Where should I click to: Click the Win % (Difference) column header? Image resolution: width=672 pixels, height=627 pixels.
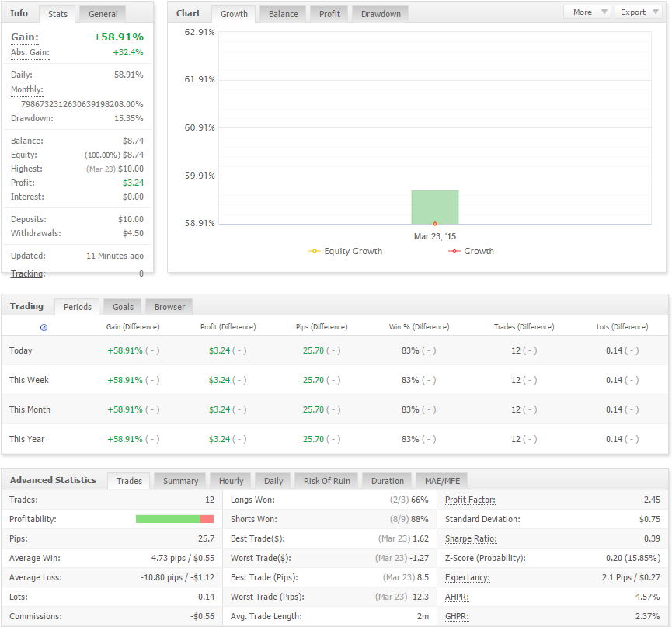click(420, 327)
